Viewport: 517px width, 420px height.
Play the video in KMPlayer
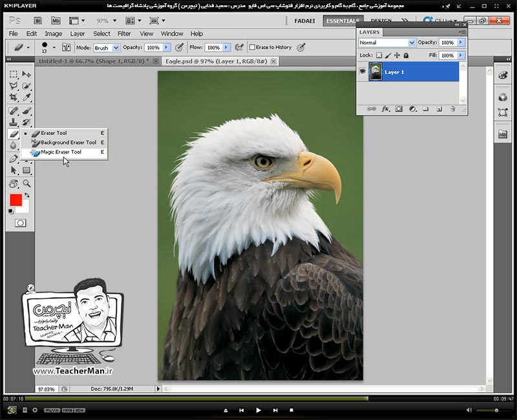pos(258,410)
